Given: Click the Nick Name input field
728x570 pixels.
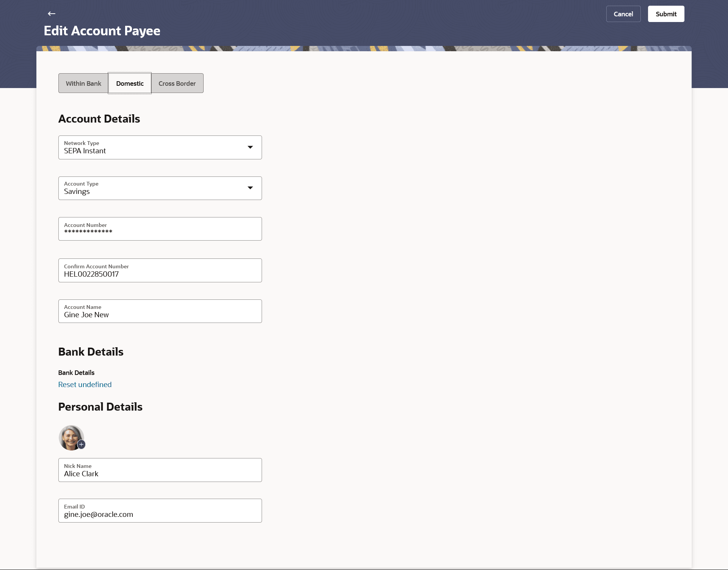Looking at the screenshot, I should [x=160, y=470].
